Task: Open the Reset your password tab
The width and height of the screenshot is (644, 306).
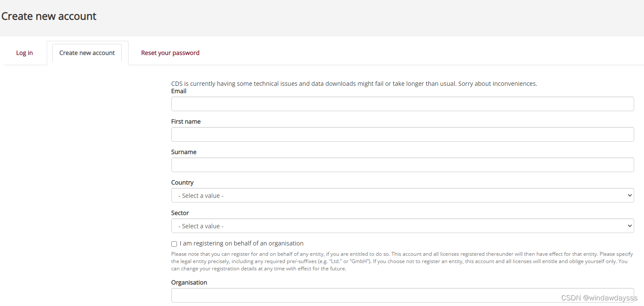Action: 170,53
